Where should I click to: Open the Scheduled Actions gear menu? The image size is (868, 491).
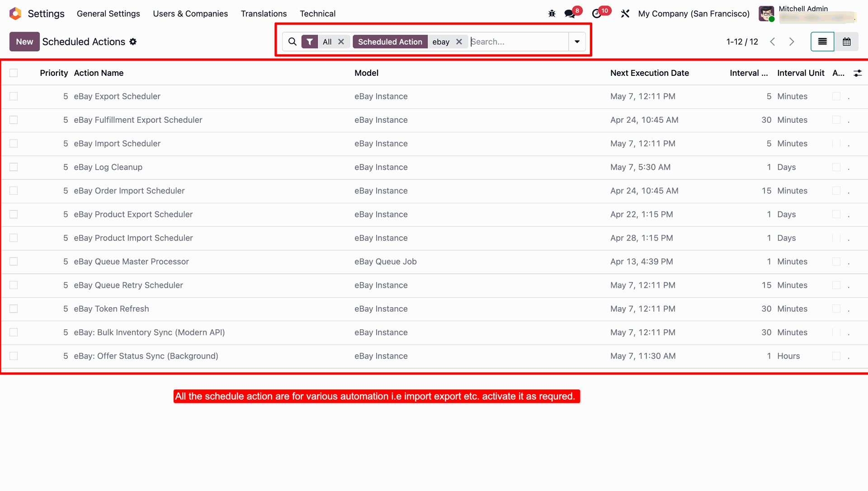pyautogui.click(x=133, y=42)
